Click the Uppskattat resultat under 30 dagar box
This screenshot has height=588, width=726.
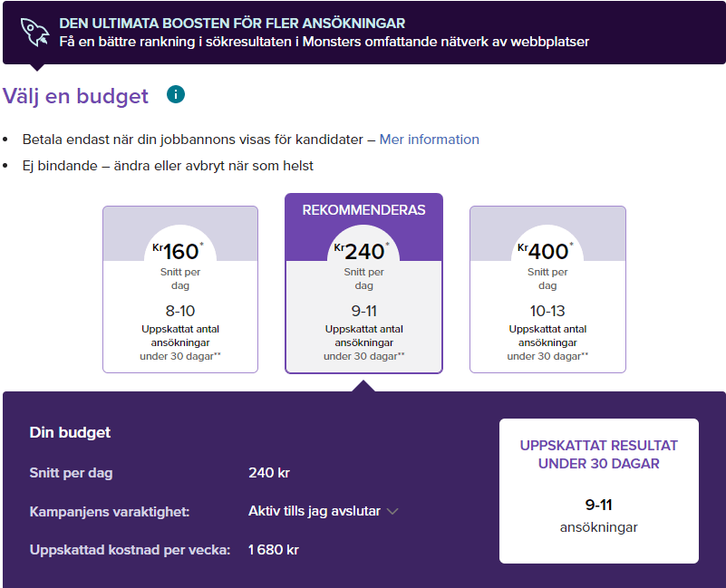pos(598,490)
